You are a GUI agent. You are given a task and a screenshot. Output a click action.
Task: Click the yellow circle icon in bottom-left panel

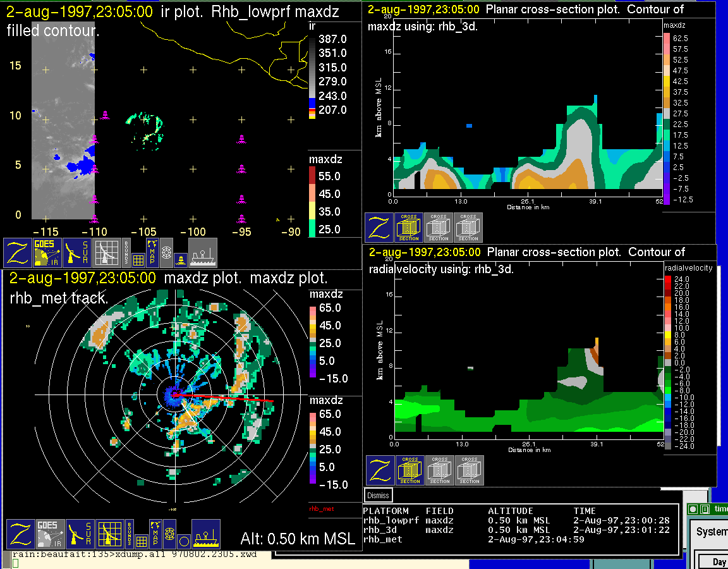pos(183,541)
